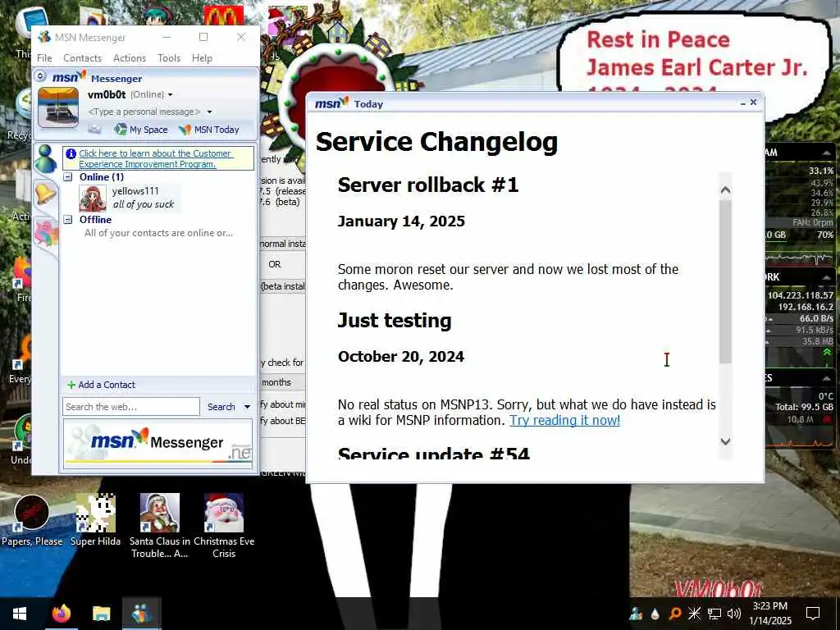Viewport: 840px width, 630px height.
Task: Open the taskbar clock and date
Action: pos(769,614)
